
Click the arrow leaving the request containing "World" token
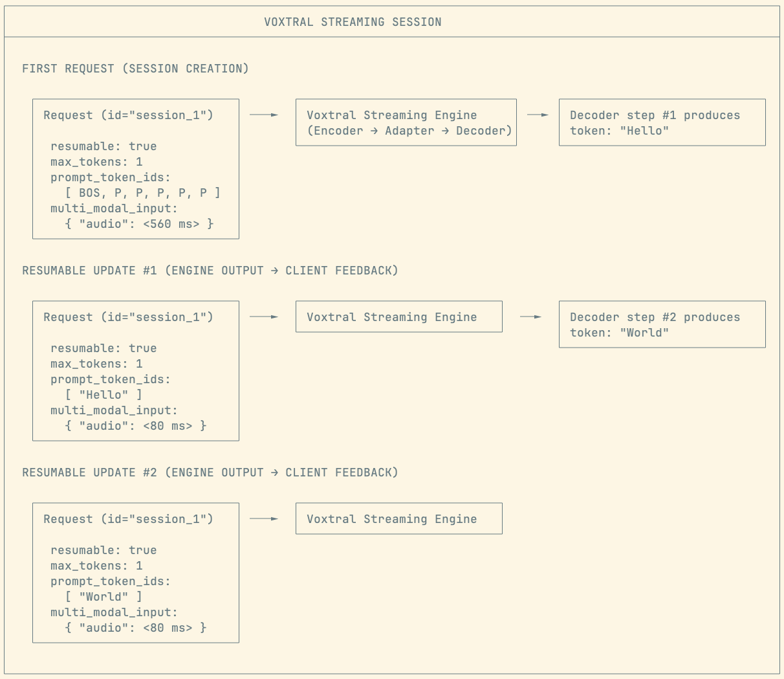coord(264,518)
